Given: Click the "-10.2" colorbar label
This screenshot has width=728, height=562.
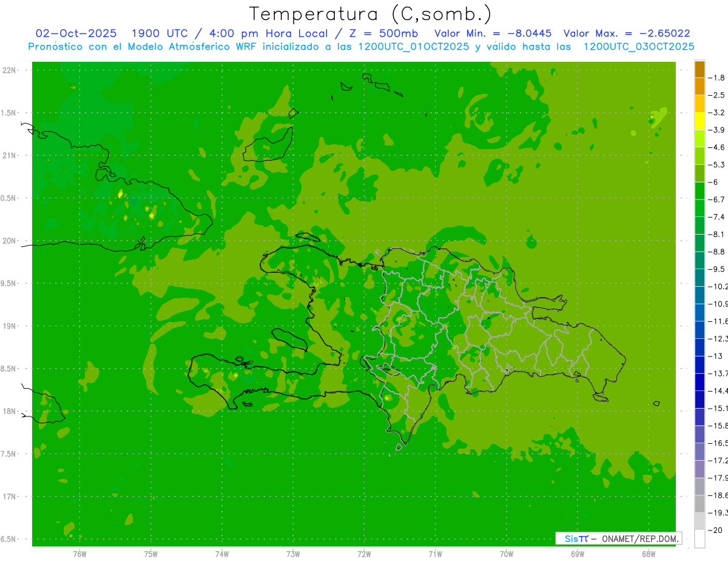Looking at the screenshot, I should pos(718,286).
